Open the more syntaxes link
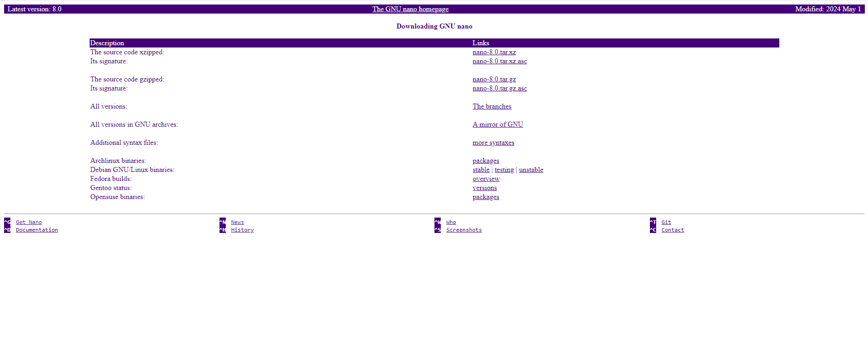868x356 pixels. coord(493,142)
